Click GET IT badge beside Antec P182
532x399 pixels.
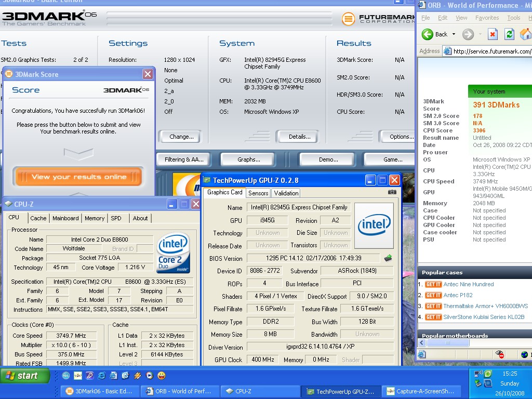pos(433,295)
